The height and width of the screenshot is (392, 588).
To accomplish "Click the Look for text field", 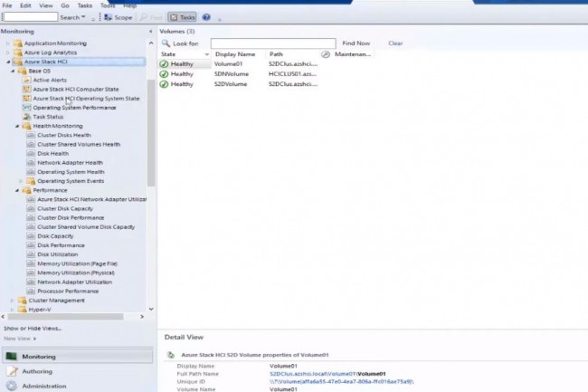I will [273, 43].
